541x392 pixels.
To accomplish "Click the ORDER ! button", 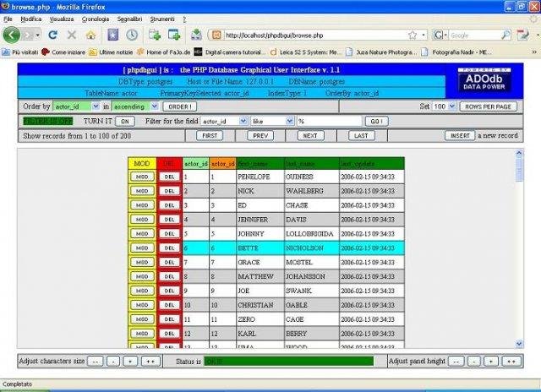I will (x=180, y=106).
